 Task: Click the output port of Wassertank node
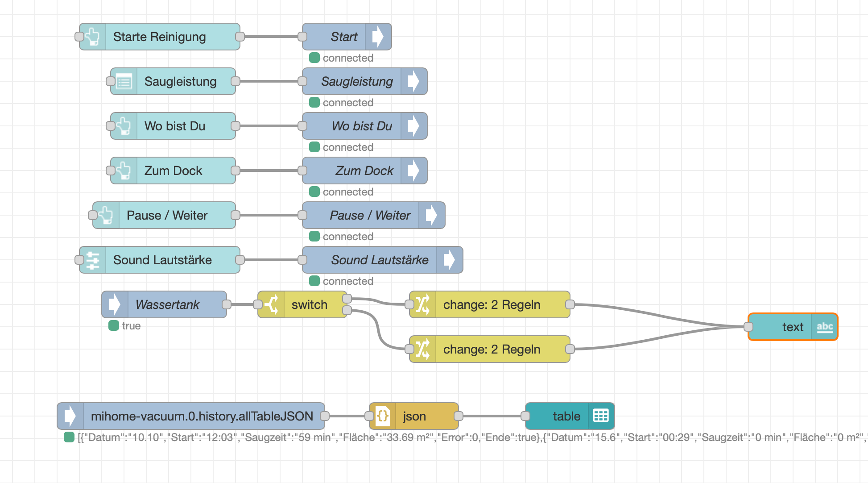227,304
